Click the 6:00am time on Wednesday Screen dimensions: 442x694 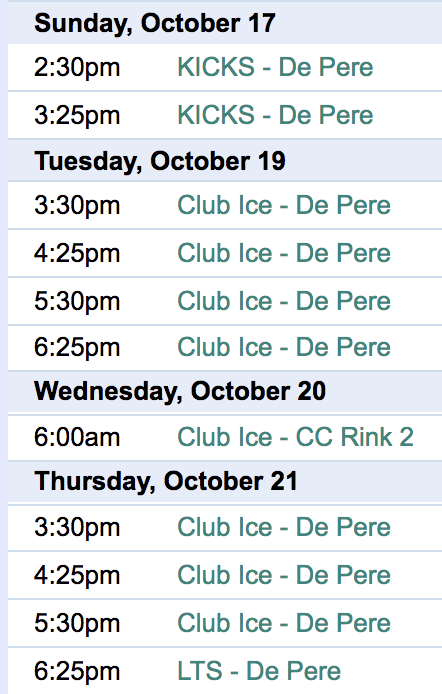[77, 437]
